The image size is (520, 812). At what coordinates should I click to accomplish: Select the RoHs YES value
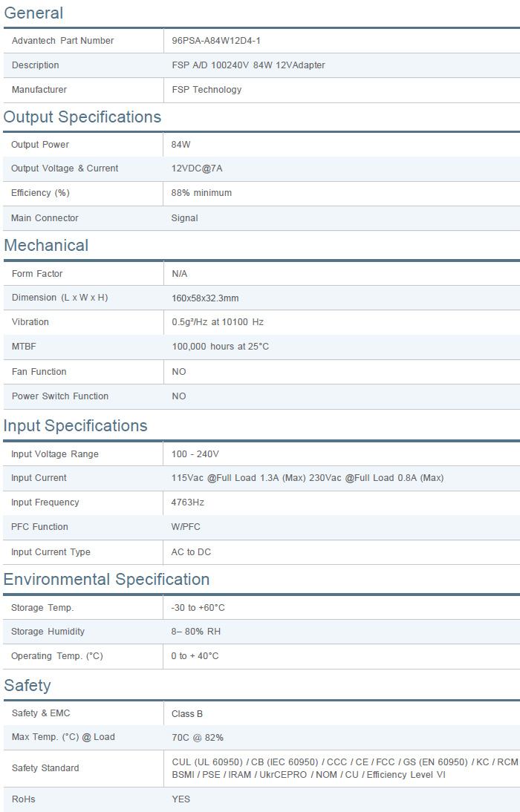tap(181, 799)
